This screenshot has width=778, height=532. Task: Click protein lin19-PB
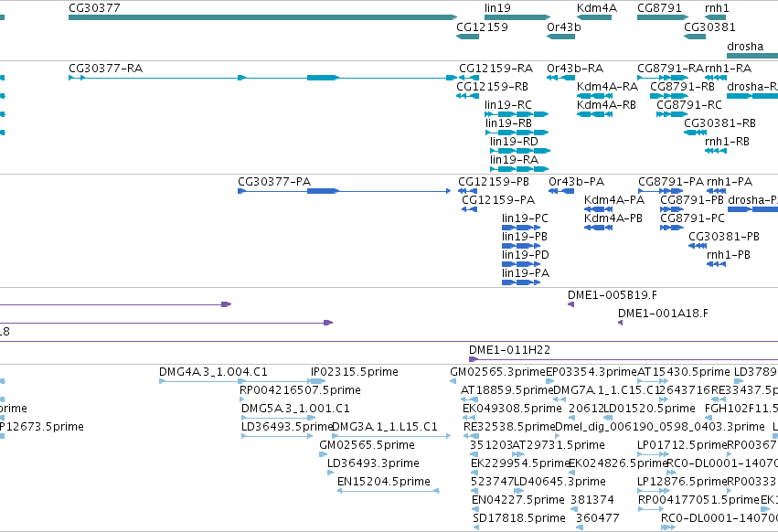(521, 246)
